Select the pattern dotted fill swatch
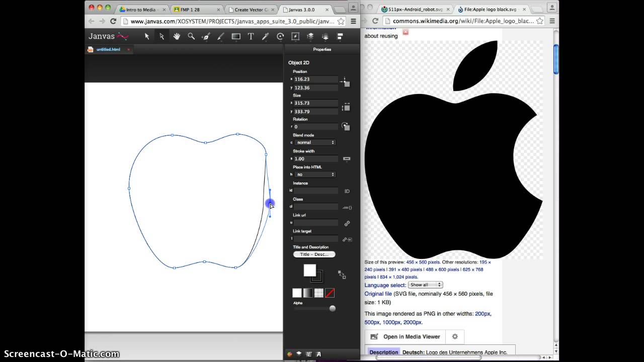This screenshot has width=644, height=362. tap(318, 293)
